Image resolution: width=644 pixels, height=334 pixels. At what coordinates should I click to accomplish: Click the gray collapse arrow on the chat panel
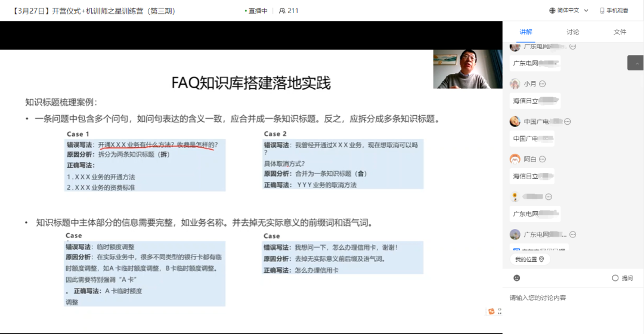pos(635,63)
